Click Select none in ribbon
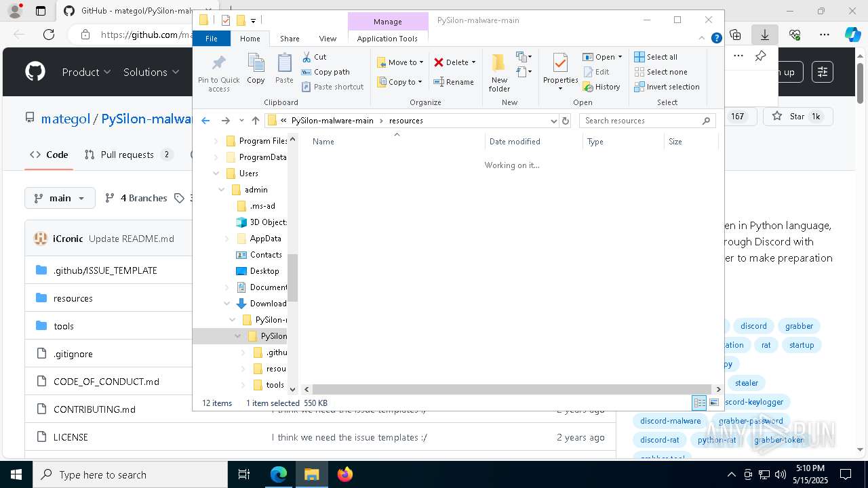868x488 pixels. (x=660, y=72)
